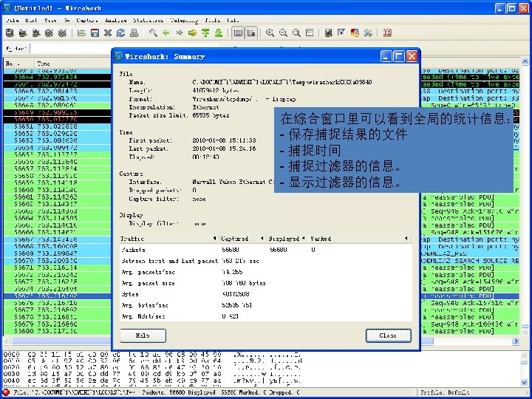Click the Go back arrow icon
The width and height of the screenshot is (532, 399).
pos(166,33)
